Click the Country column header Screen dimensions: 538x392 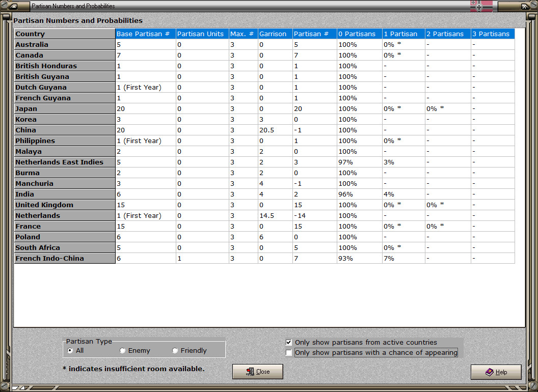coord(65,34)
